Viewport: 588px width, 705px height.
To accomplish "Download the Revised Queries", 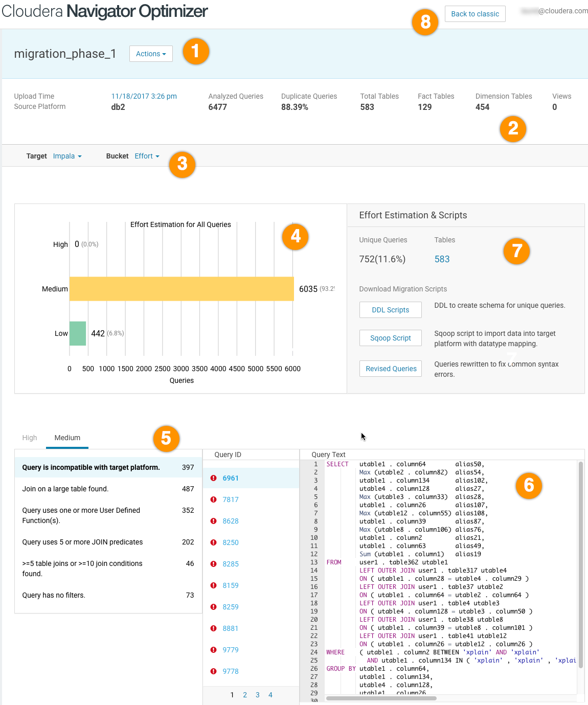I will 391,369.
